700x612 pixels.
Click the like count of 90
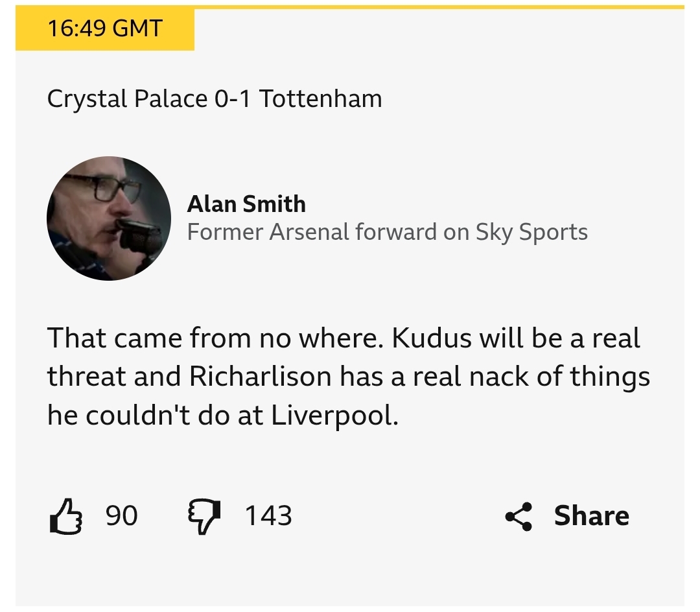point(121,516)
